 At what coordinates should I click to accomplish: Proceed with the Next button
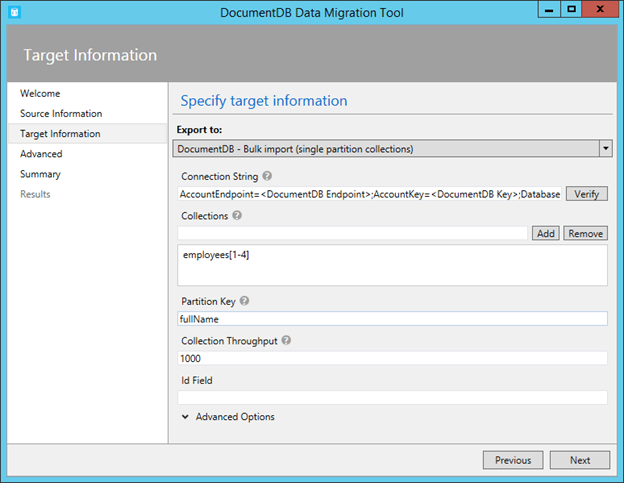[580, 460]
